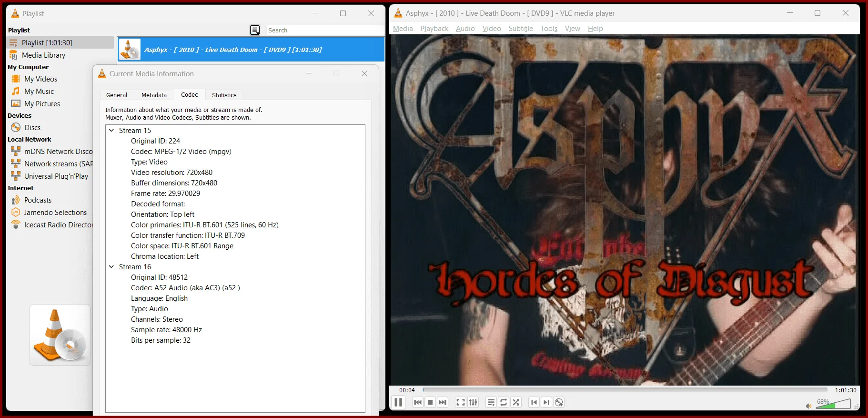
Task: Select Playlist [1:01:30] in sidebar
Action: click(61, 42)
